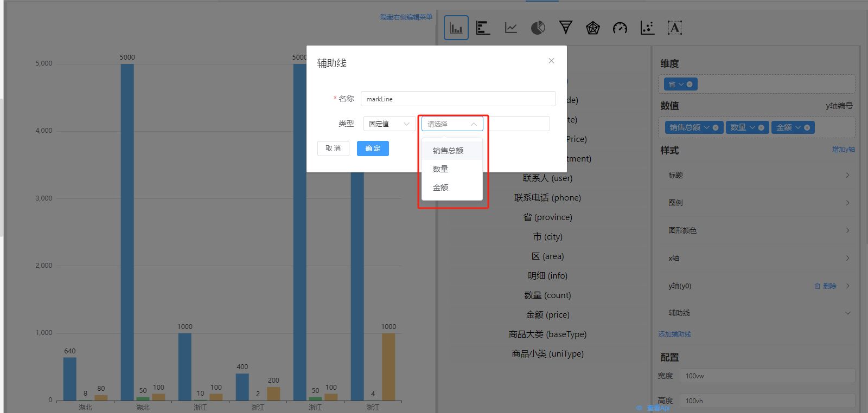Select the text component icon
This screenshot has width=868, height=413.
pos(674,28)
